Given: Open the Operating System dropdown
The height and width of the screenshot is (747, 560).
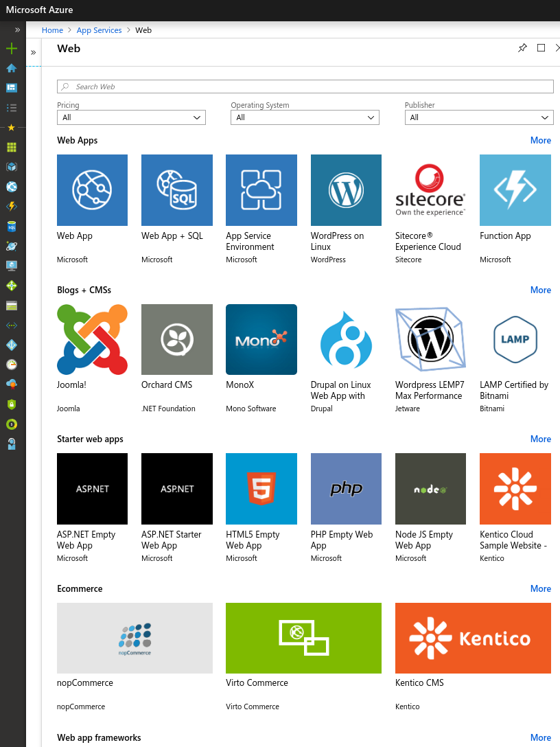Looking at the screenshot, I should click(x=305, y=117).
